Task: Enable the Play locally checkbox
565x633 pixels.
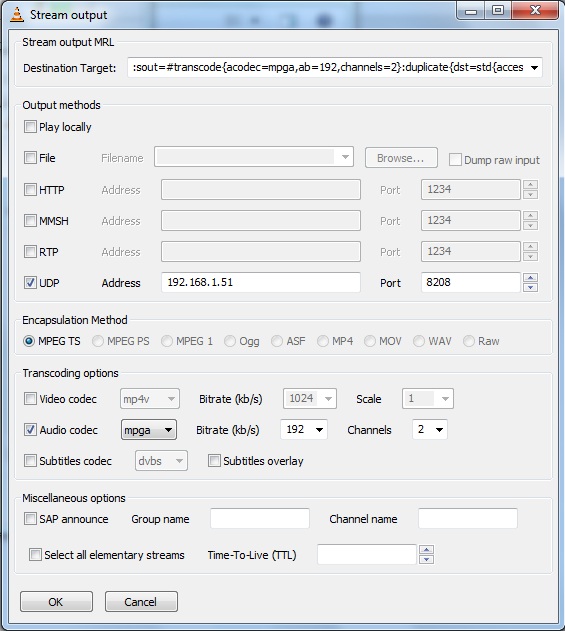Action: [x=30, y=127]
